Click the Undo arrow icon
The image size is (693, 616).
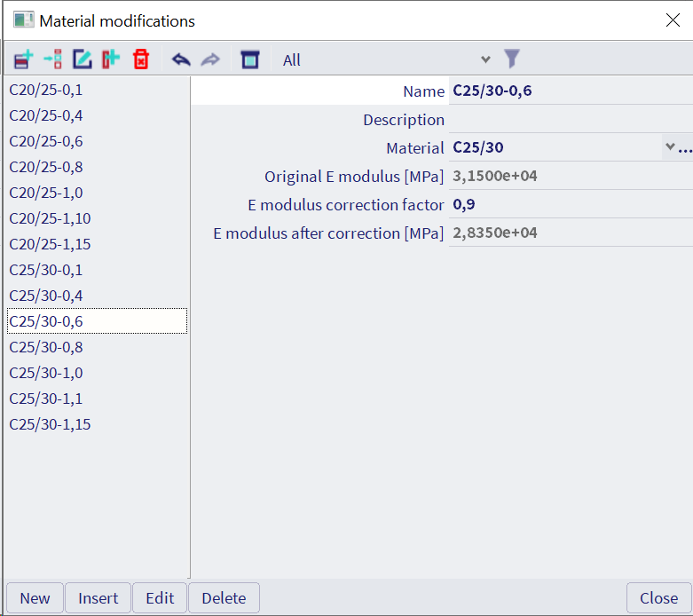click(x=181, y=59)
